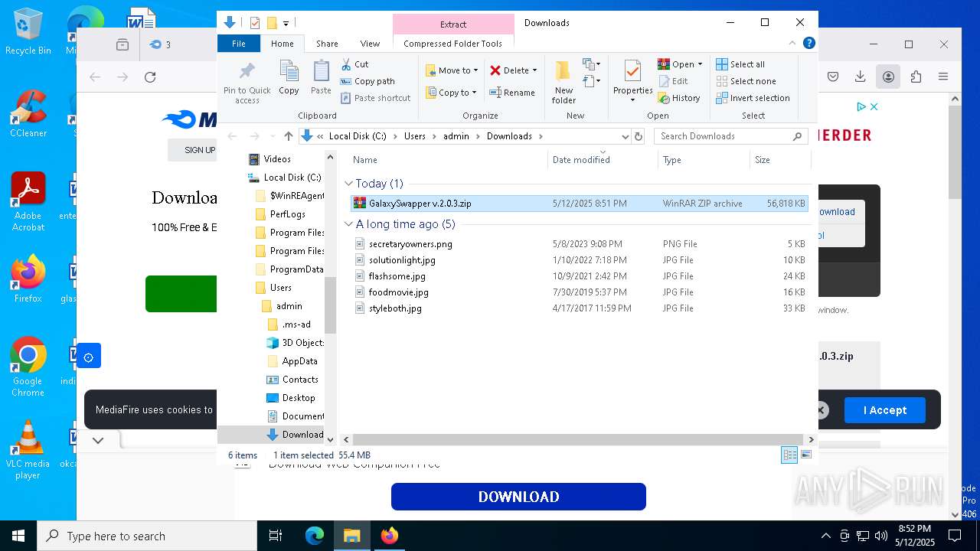Go up one folder level
Image resolution: width=980 pixels, height=551 pixels.
tap(288, 136)
